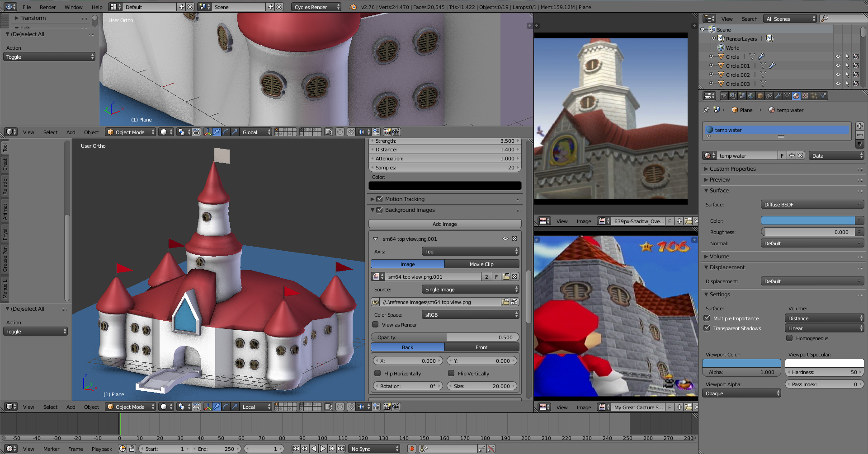Open the Constraints chain-link properties tab
The image size is (868, 454).
pyautogui.click(x=769, y=96)
